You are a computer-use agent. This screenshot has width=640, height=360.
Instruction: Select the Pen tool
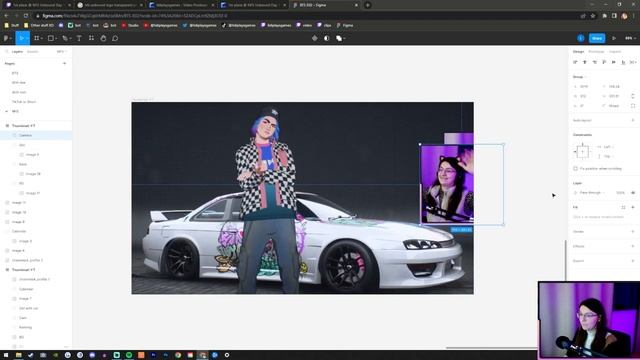(x=65, y=38)
